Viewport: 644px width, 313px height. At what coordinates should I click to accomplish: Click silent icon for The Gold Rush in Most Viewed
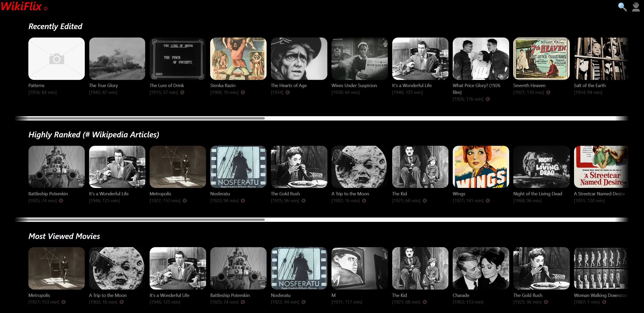(546, 302)
